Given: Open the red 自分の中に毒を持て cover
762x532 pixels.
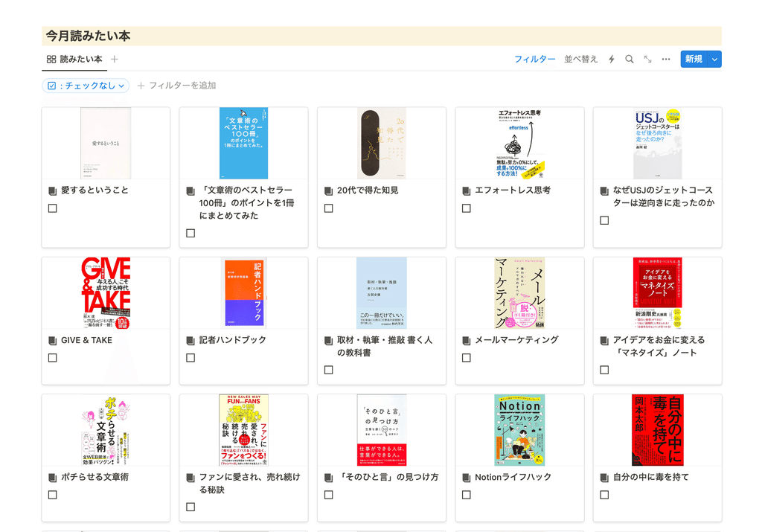Looking at the screenshot, I should [x=658, y=430].
